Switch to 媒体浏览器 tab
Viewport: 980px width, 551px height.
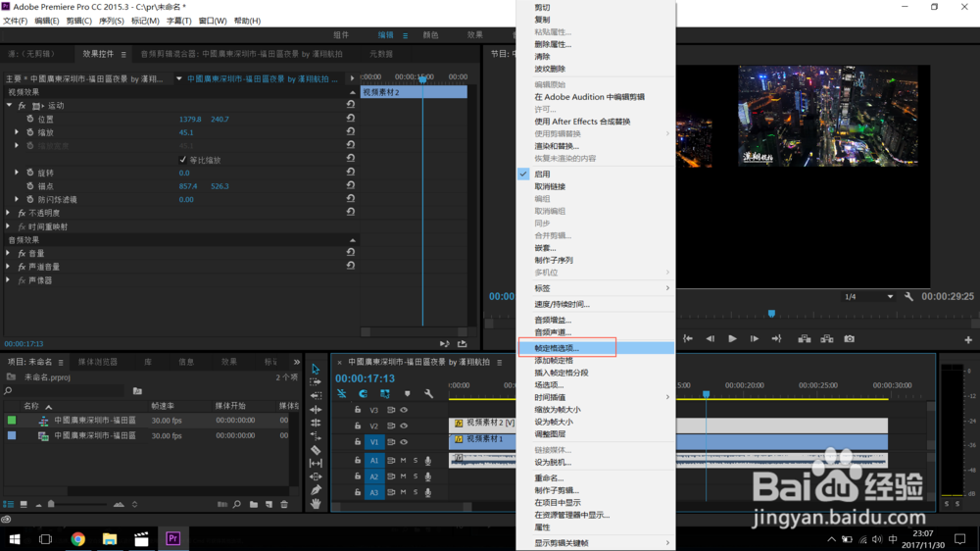pos(97,362)
